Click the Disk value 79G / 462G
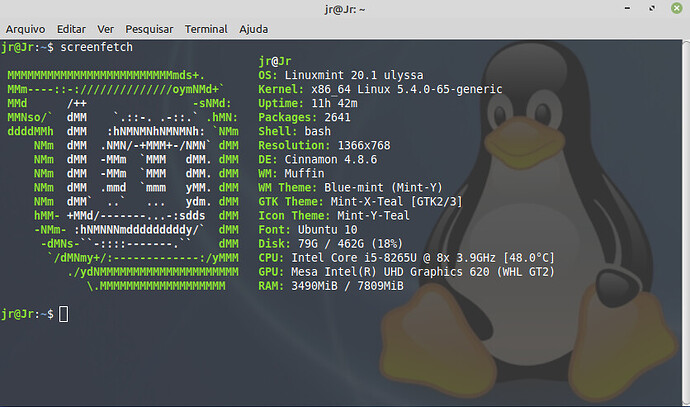 (x=331, y=244)
